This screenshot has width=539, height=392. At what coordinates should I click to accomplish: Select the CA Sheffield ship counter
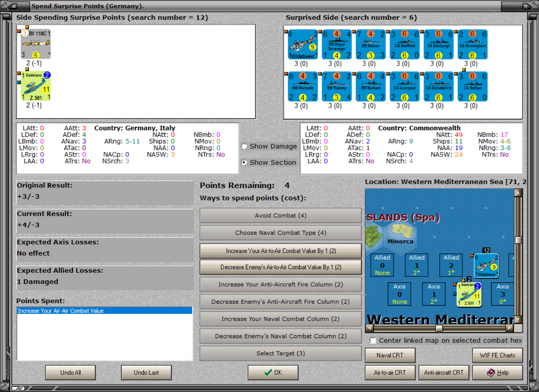coord(405,44)
